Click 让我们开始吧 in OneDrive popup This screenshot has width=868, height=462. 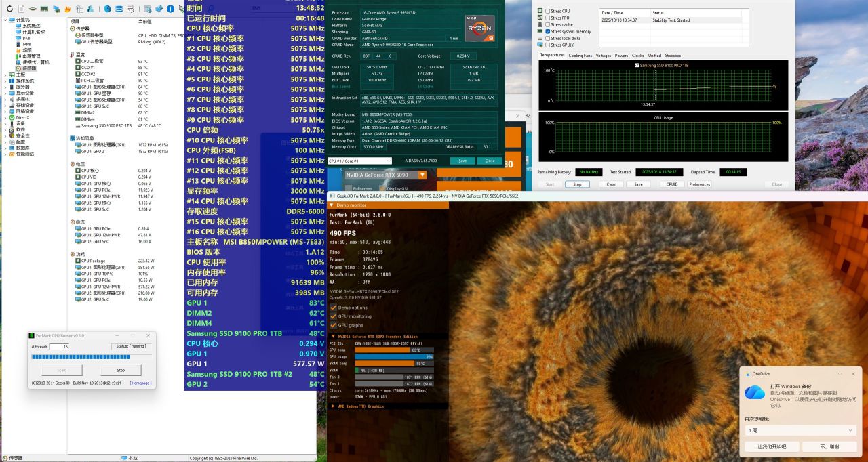(772, 447)
